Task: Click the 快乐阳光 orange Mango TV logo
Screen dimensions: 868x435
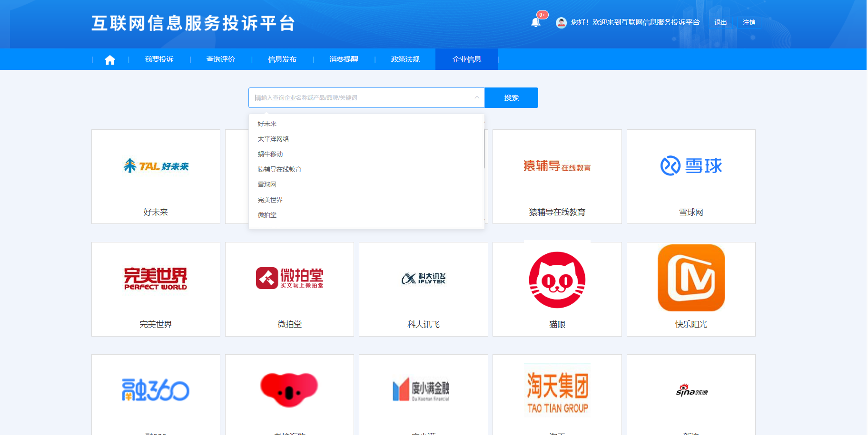Action: [x=691, y=278]
